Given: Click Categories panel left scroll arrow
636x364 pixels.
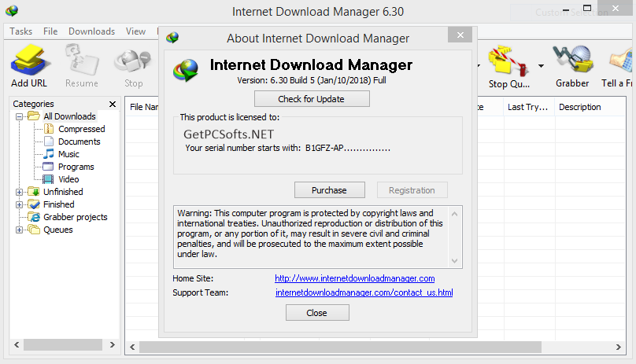Looking at the screenshot, I should click(17, 344).
